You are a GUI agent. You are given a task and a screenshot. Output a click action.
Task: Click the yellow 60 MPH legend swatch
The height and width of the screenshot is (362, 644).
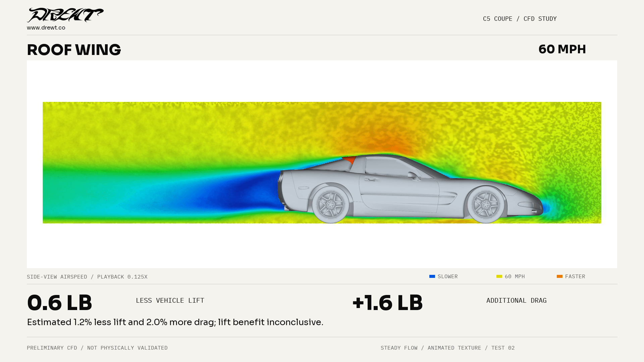[499, 277]
